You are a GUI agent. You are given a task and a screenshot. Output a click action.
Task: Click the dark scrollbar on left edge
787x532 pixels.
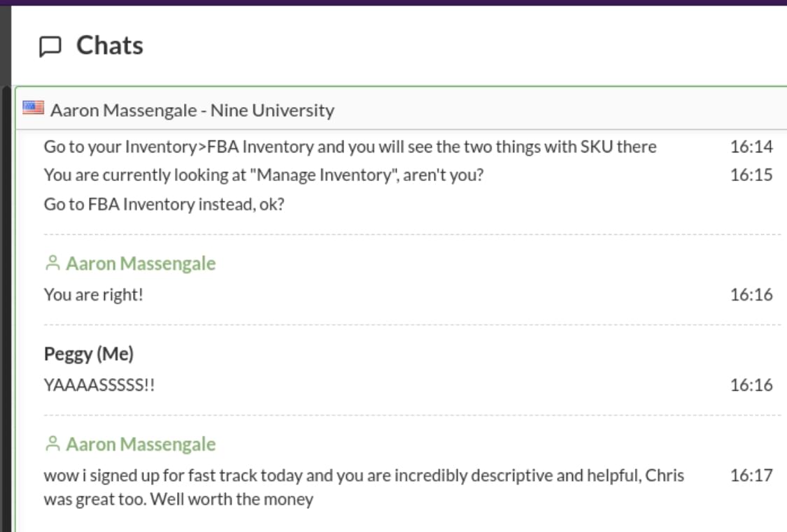coord(6,308)
